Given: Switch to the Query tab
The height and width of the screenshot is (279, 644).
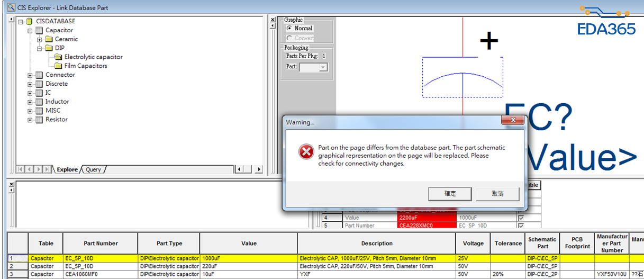Looking at the screenshot, I should click(94, 169).
